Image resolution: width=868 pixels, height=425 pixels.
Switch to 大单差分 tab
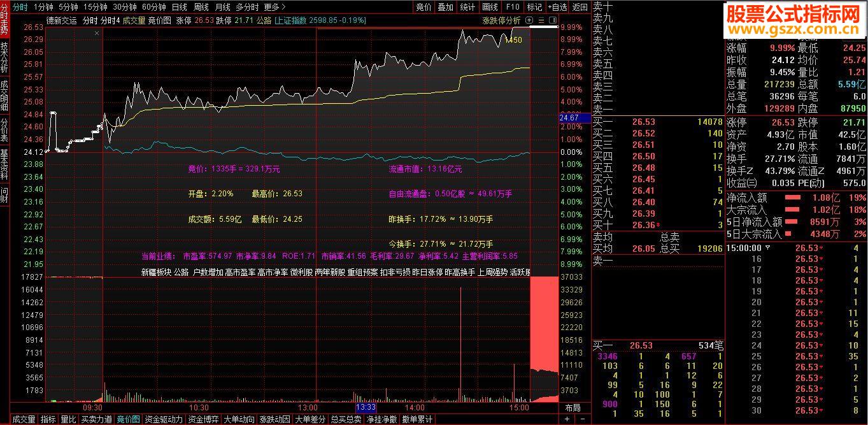311,419
